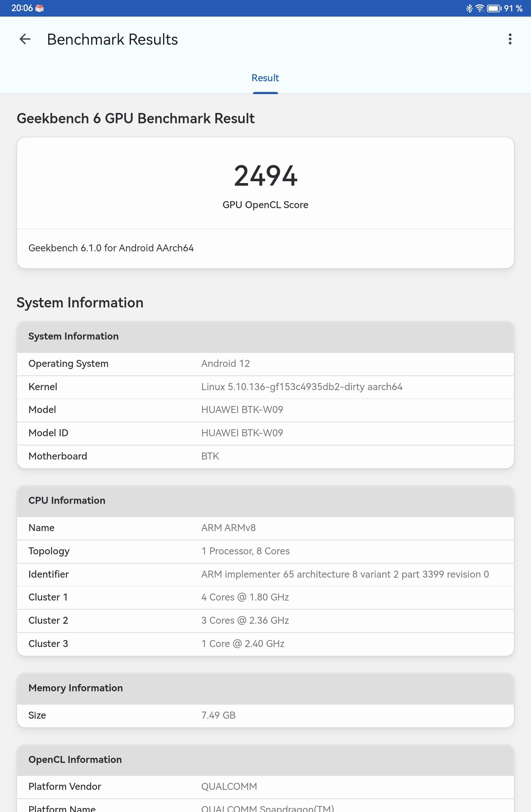Tap the Wi-Fi status icon
The width and height of the screenshot is (531, 812).
pyautogui.click(x=479, y=8)
